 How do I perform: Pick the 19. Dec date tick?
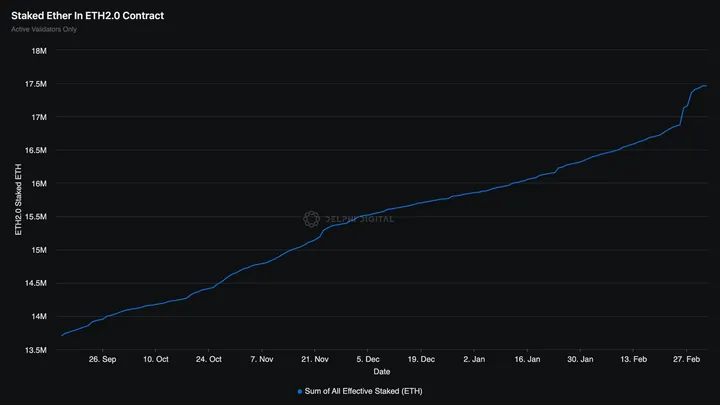coord(421,358)
